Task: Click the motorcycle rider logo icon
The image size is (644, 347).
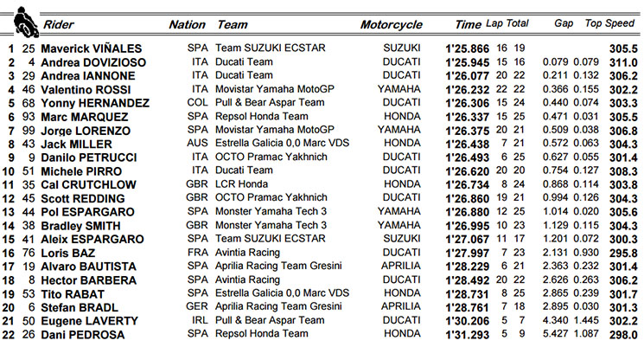Action: coord(26,22)
